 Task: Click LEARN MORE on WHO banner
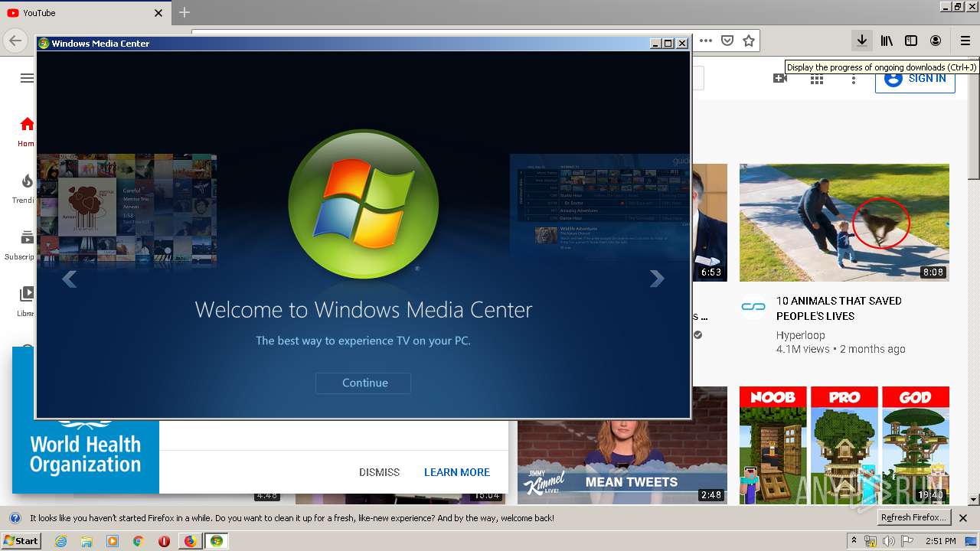pyautogui.click(x=457, y=472)
